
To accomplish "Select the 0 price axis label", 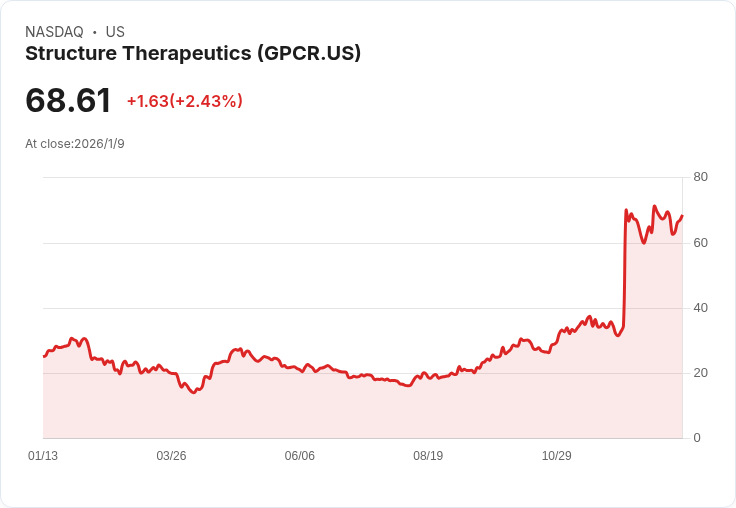I will click(697, 438).
